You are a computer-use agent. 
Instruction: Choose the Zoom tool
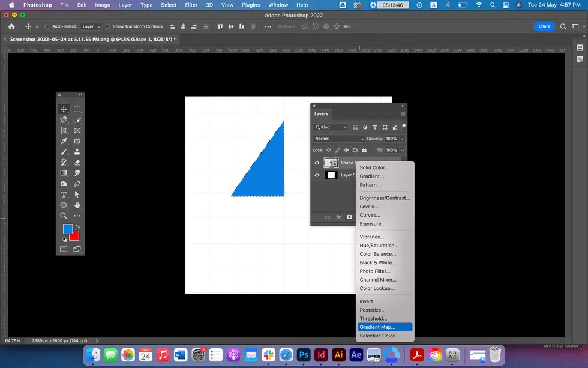click(x=64, y=216)
